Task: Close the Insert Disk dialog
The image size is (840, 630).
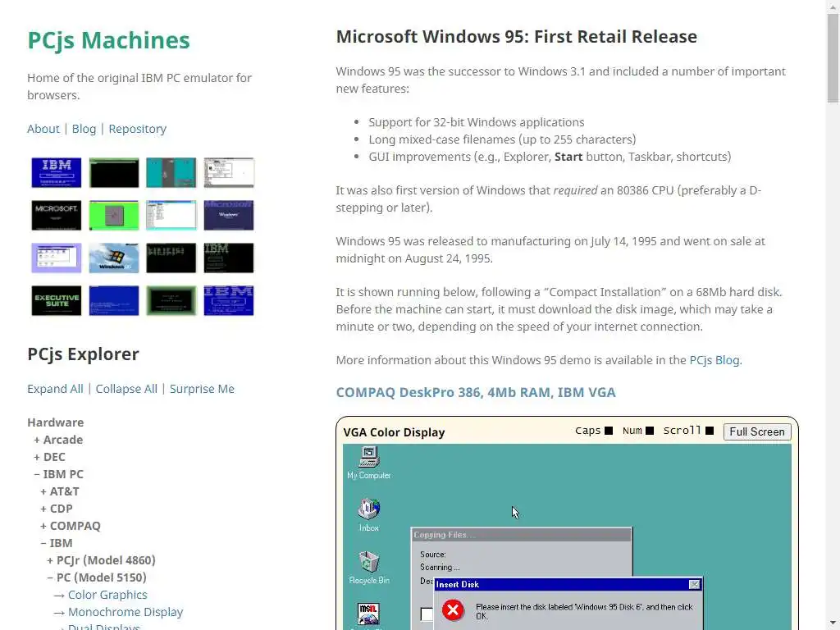Action: tap(694, 584)
